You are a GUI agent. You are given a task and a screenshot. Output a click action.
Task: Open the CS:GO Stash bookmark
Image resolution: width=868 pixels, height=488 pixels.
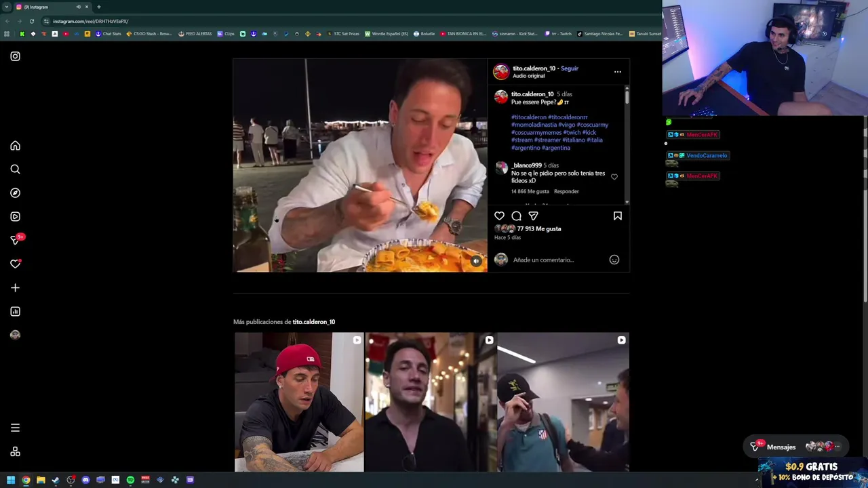point(149,34)
